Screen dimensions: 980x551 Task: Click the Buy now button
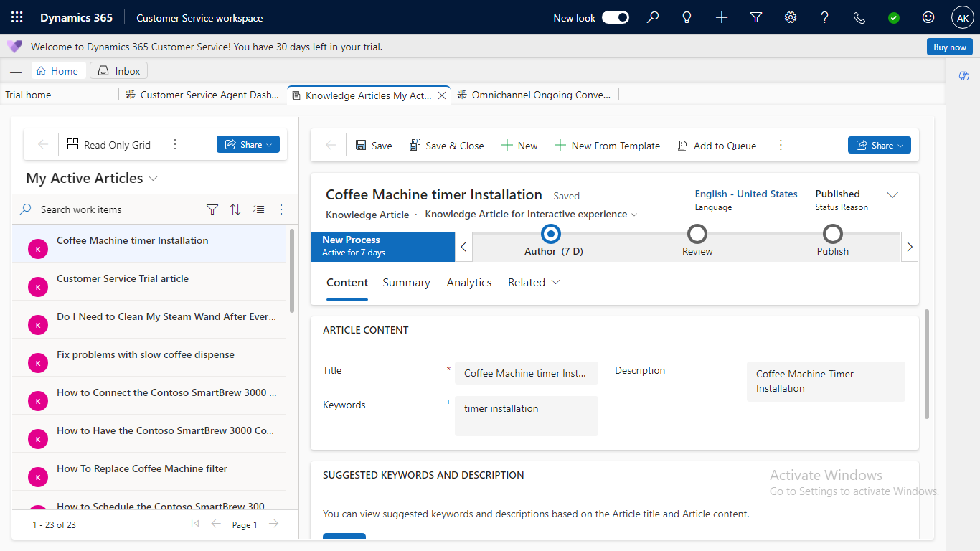coord(949,47)
